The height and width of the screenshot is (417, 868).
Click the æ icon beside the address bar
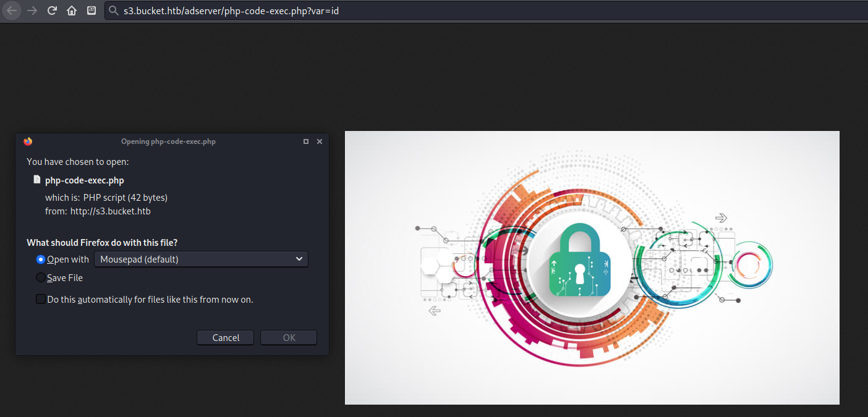point(90,11)
